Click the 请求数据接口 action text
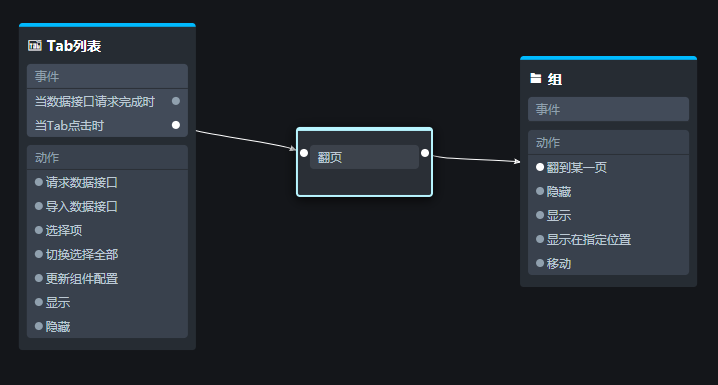Screen dimensions: 718x385 click(x=82, y=183)
